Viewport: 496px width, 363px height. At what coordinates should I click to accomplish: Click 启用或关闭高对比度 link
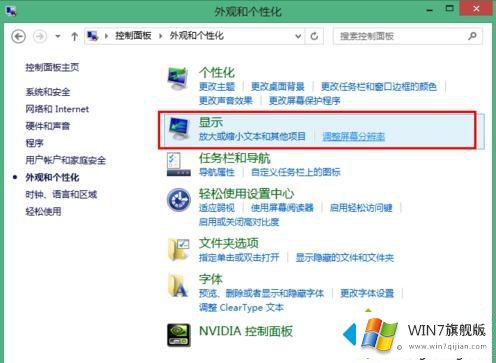coord(239,222)
